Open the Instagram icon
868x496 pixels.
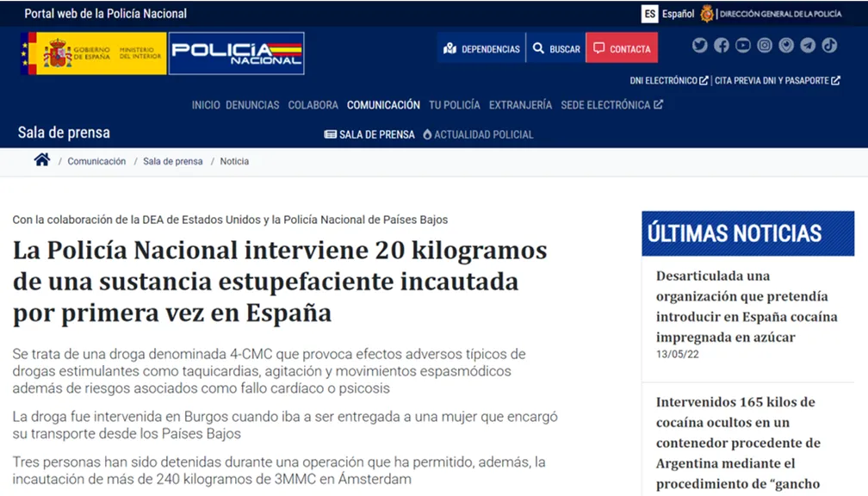pos(764,46)
